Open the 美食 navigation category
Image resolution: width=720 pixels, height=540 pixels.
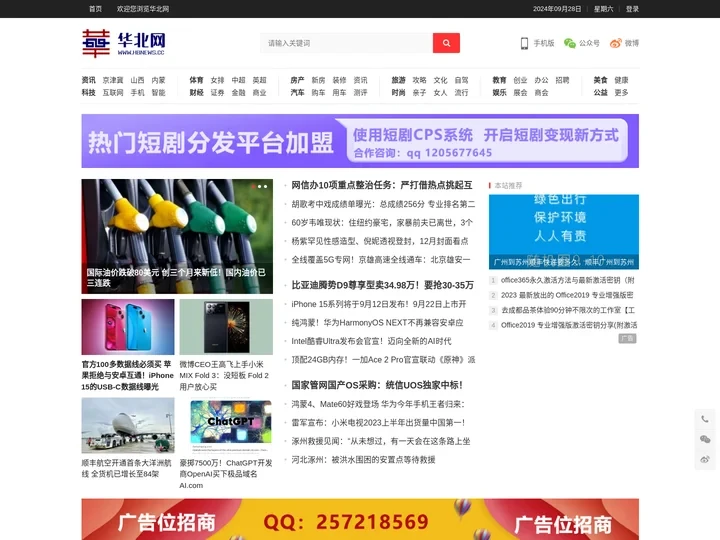(x=601, y=80)
